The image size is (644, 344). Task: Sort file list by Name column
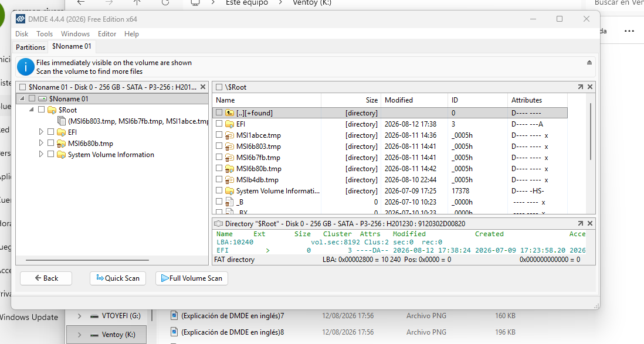266,100
